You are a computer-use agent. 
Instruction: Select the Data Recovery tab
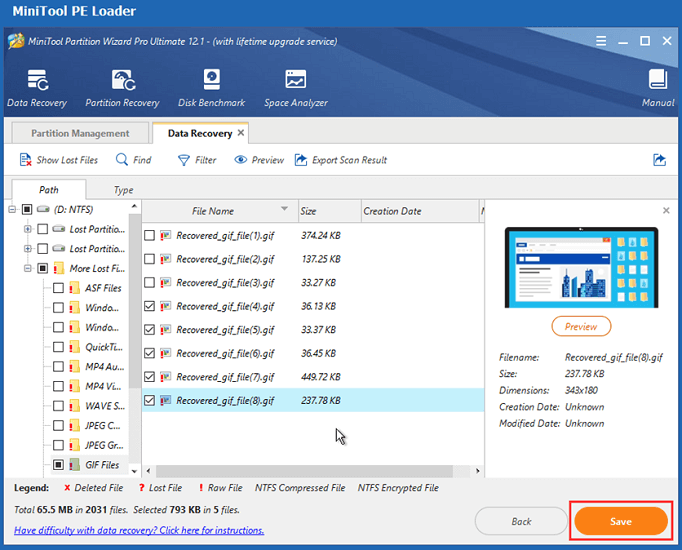click(x=200, y=133)
